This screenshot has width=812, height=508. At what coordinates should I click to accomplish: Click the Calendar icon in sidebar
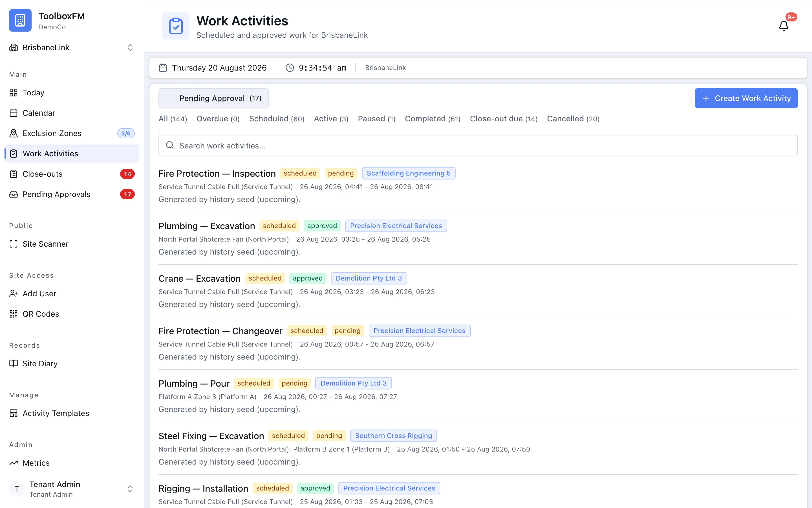(x=14, y=113)
